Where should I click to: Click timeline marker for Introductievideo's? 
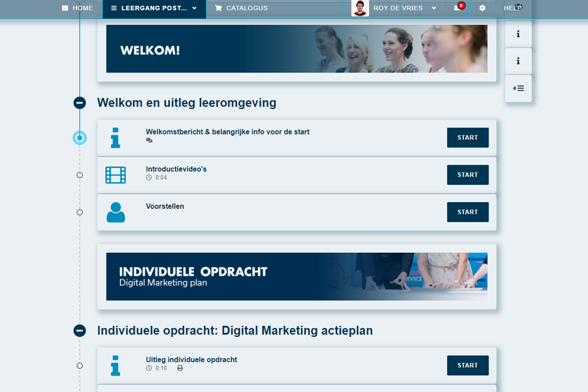[x=80, y=175]
